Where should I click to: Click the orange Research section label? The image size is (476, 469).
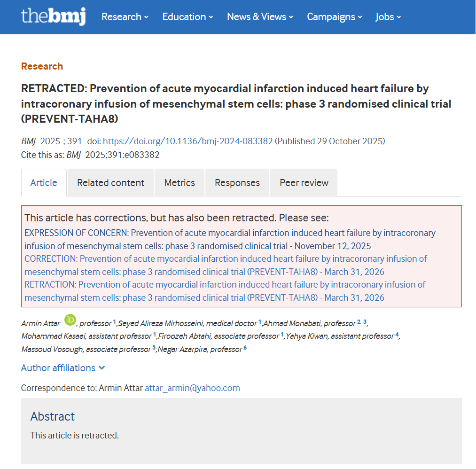pyautogui.click(x=42, y=66)
